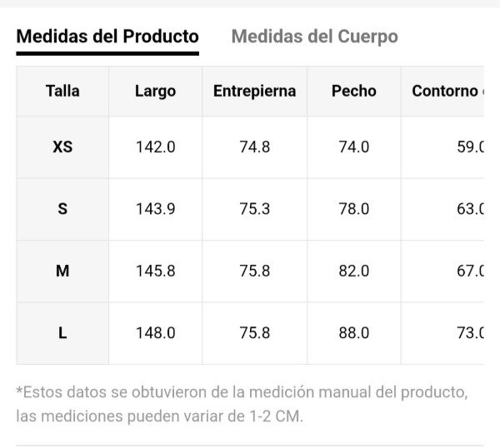Click the Pecho column header
Viewport: 500px width, 448px height.
[353, 91]
